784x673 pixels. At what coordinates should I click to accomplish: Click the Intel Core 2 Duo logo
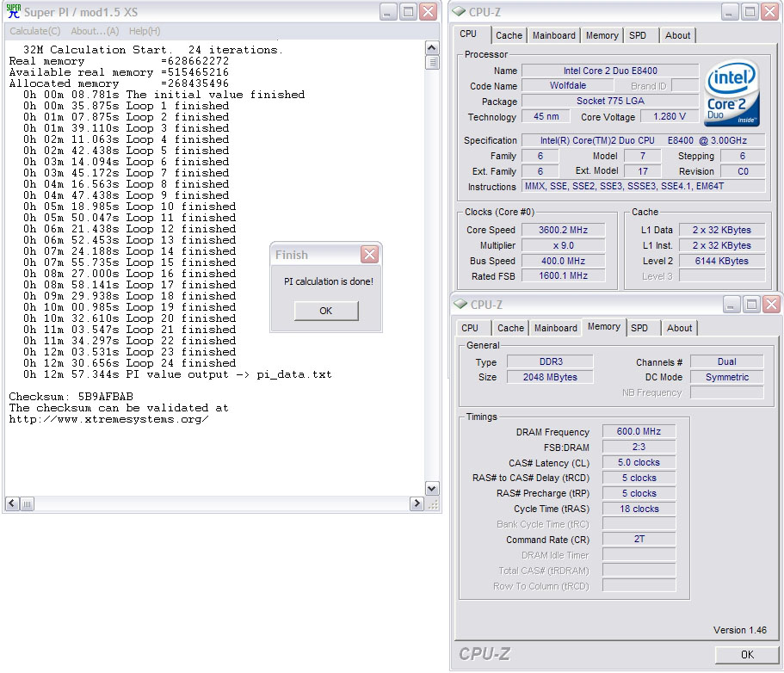click(732, 93)
